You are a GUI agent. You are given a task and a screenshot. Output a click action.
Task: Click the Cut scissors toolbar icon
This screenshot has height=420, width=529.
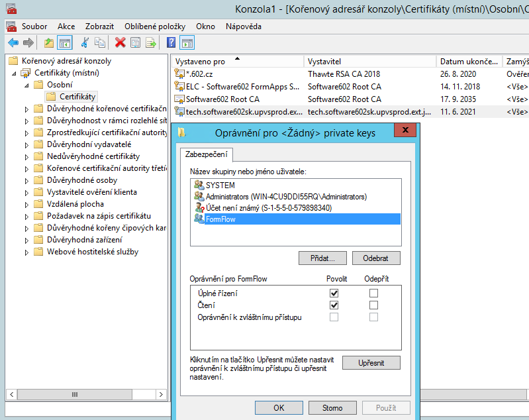click(x=84, y=43)
